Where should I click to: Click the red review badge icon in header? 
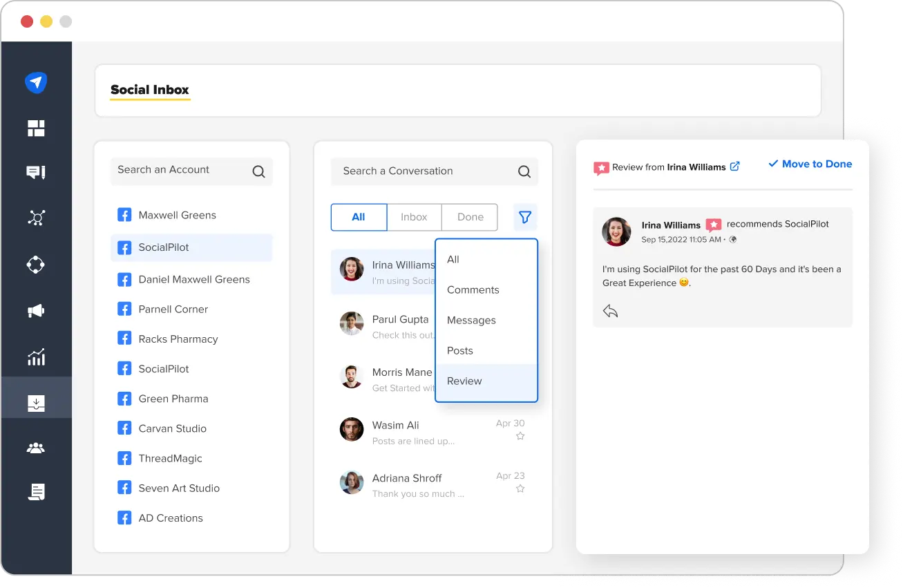tap(601, 168)
